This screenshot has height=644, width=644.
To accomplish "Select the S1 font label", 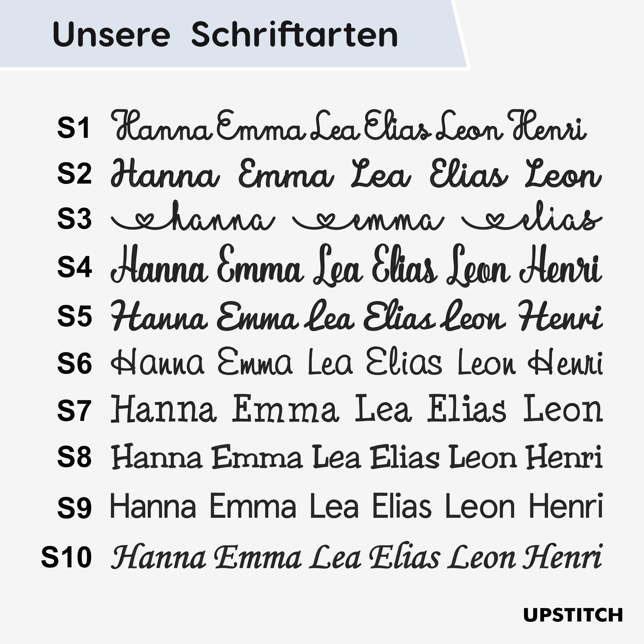I will (74, 128).
